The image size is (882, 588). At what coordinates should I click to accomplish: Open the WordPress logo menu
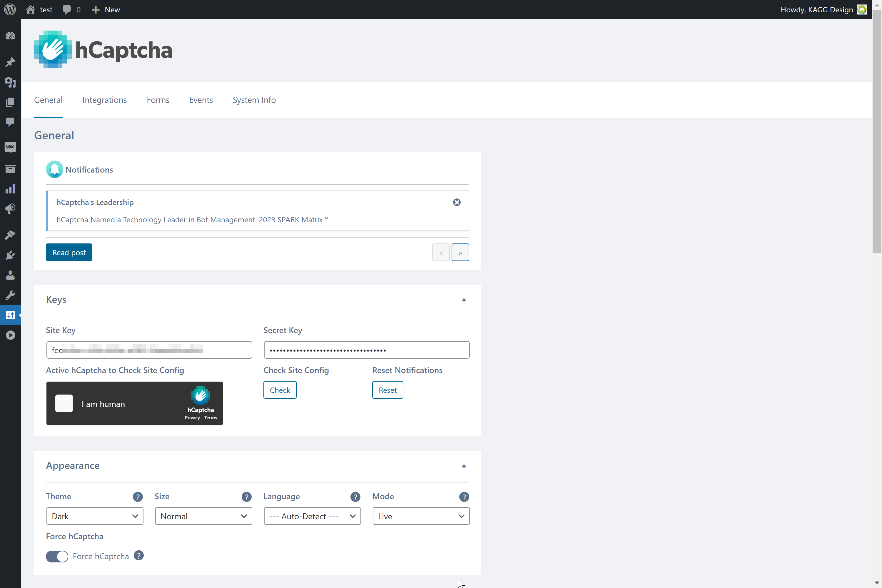(x=10, y=9)
